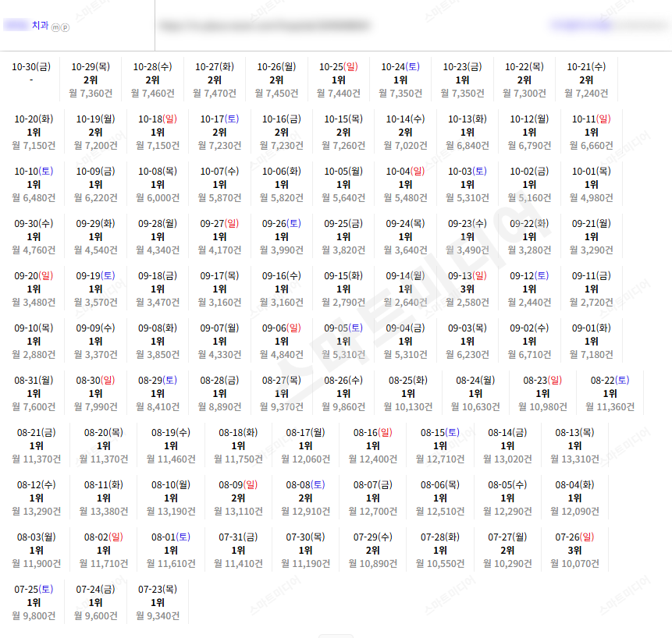Click the 09-10(목) date label
This screenshot has height=638, width=672.
click(34, 328)
